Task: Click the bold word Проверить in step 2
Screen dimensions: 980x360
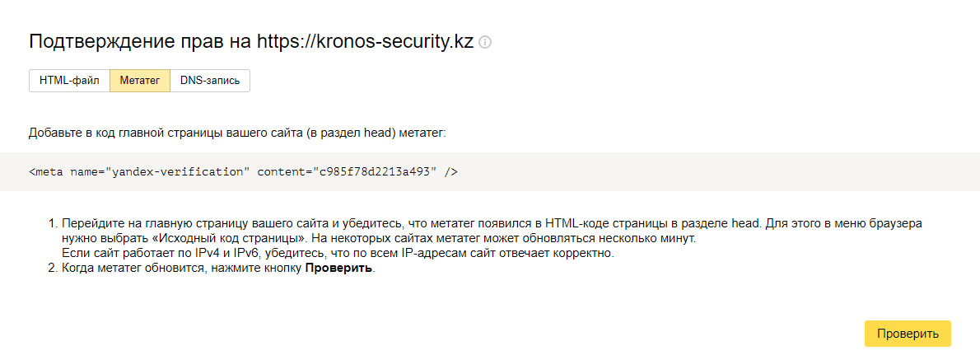Action: (x=338, y=269)
